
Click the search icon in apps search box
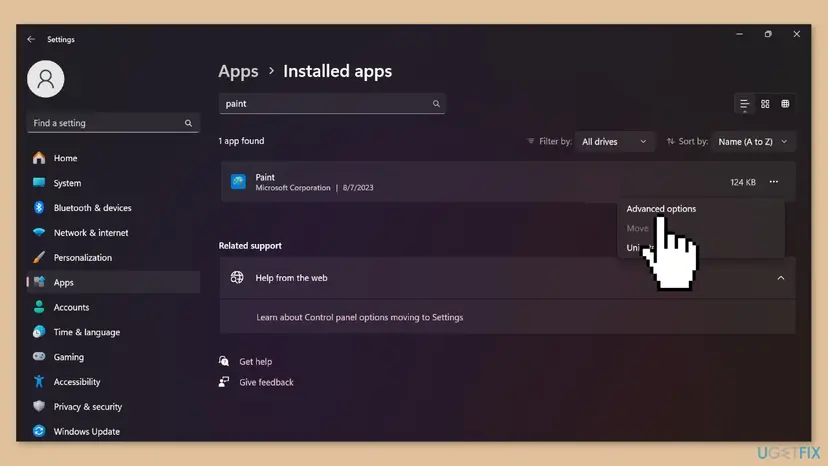point(436,104)
